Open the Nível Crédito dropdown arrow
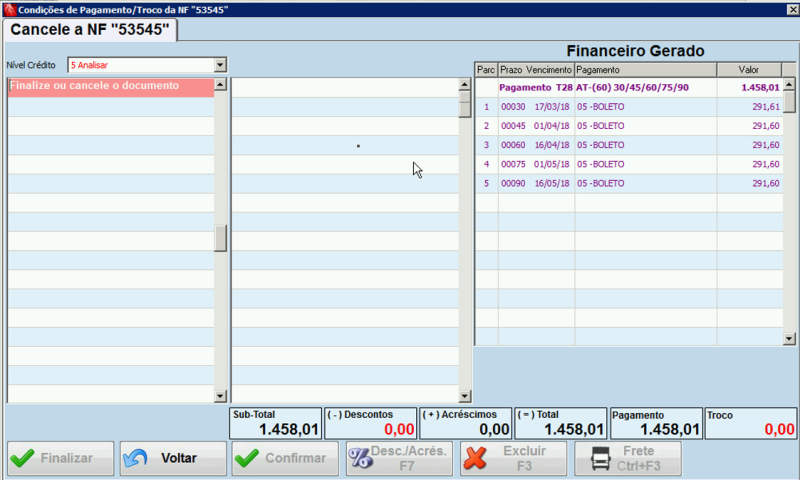The height and width of the screenshot is (480, 800). [x=220, y=65]
